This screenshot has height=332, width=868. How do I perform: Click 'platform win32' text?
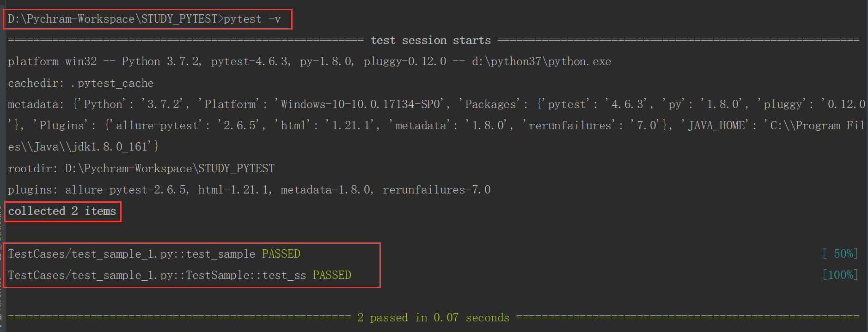[x=52, y=61]
